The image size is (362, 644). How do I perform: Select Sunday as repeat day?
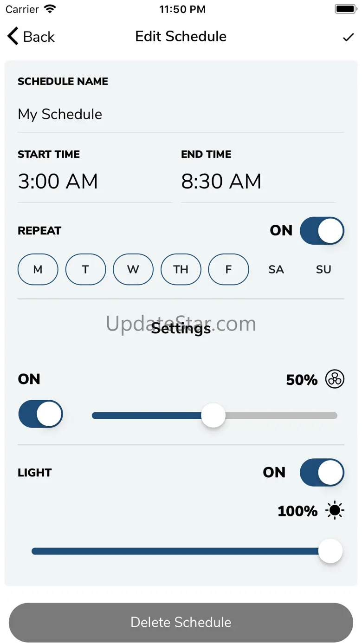(323, 269)
